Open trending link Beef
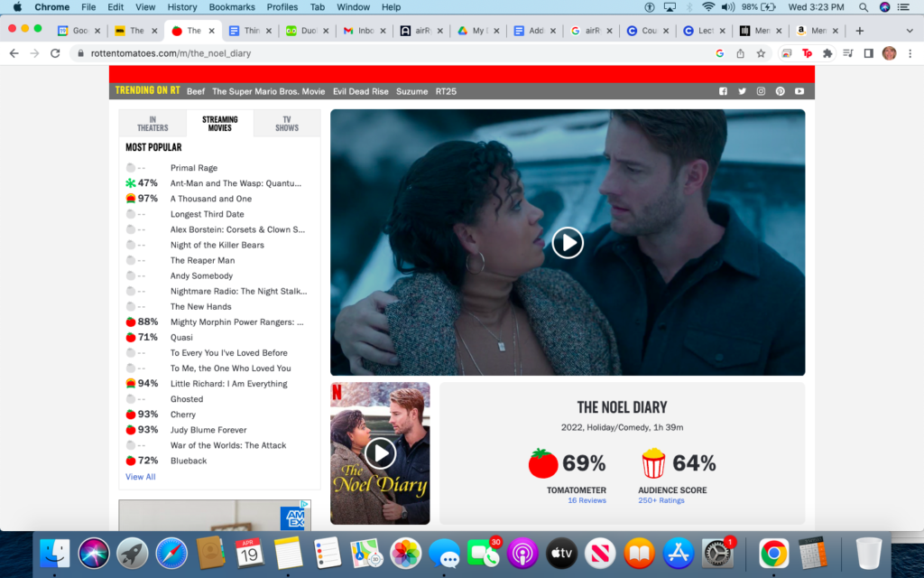Image resolution: width=924 pixels, height=578 pixels. click(196, 91)
